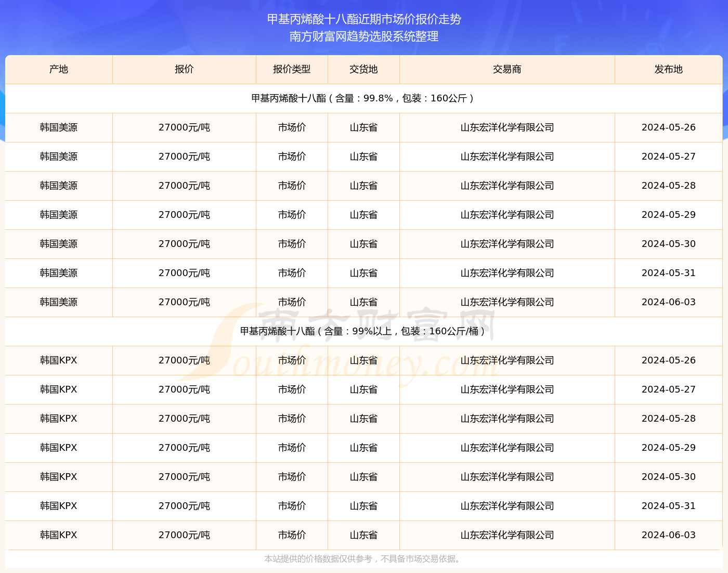The height and width of the screenshot is (573, 728).
Task: Click 山东省 in 韩国美源 2024-05-31 row
Action: [x=363, y=273]
